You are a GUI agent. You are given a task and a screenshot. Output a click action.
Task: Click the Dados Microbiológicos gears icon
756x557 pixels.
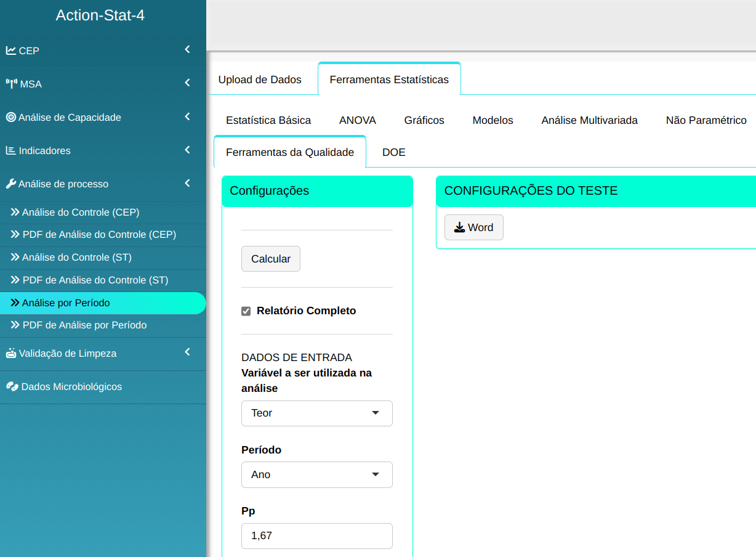click(x=12, y=386)
